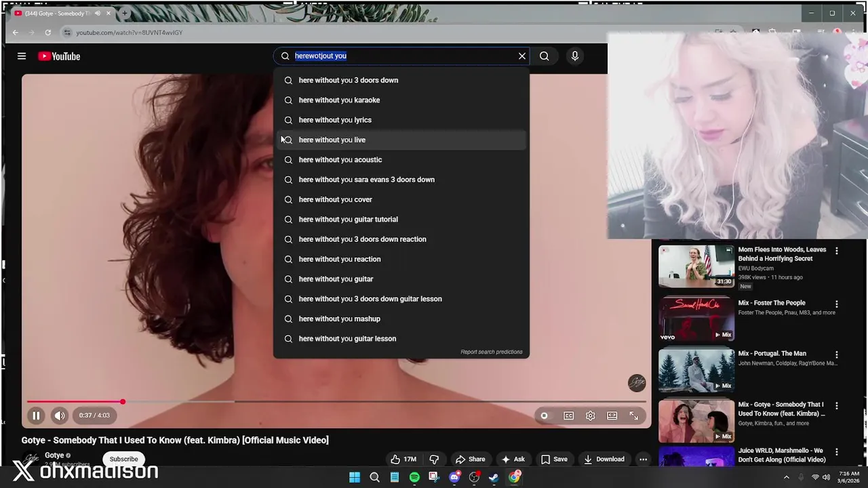Subscribe to the Gotye channel
The width and height of the screenshot is (868, 488).
tap(123, 459)
